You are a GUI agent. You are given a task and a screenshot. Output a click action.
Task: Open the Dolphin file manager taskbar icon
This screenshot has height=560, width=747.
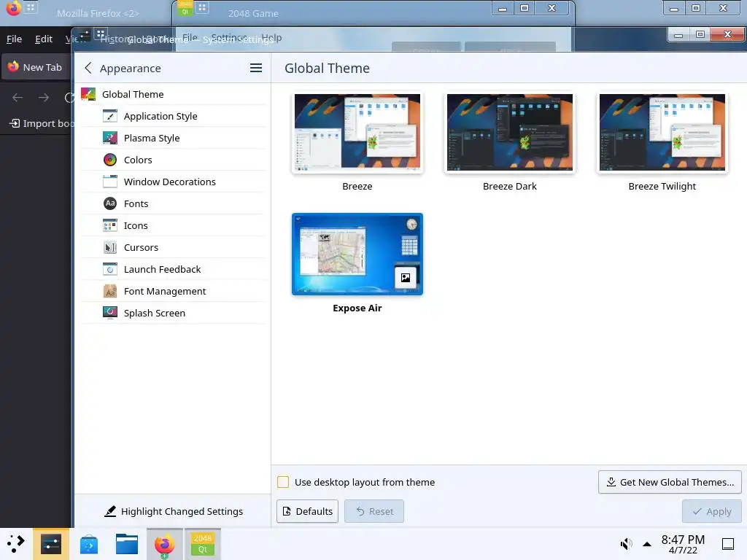click(127, 544)
